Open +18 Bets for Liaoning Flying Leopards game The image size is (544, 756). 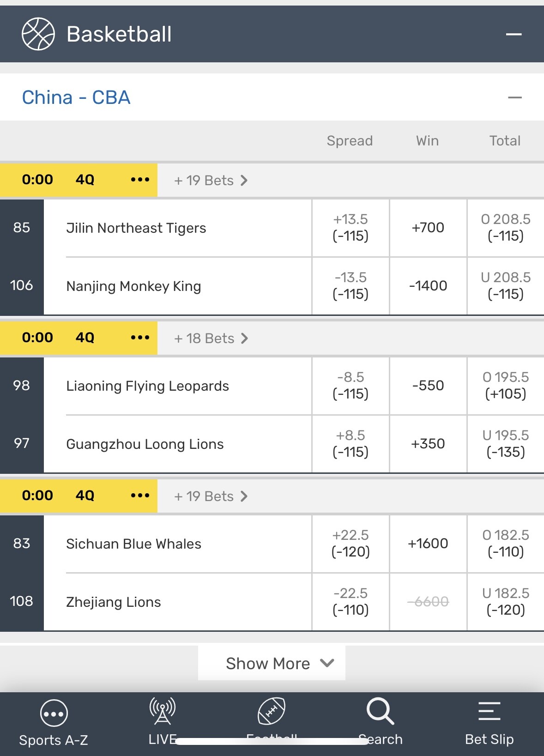pos(211,339)
